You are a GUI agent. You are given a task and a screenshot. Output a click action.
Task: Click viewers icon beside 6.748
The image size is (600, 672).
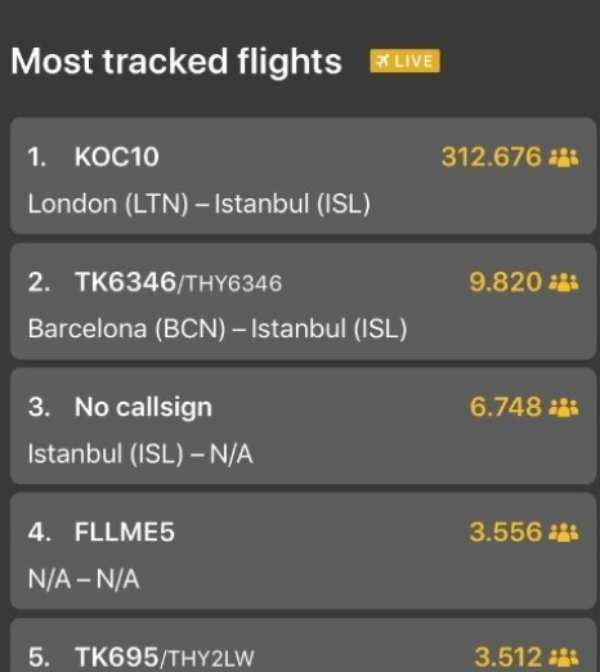point(564,407)
